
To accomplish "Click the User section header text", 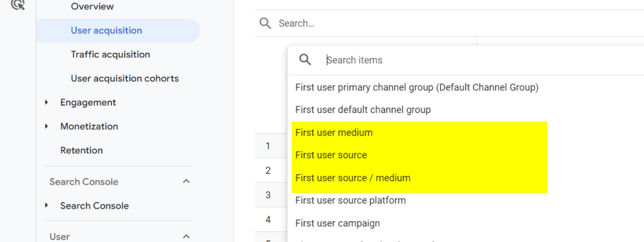I will pos(60,237).
